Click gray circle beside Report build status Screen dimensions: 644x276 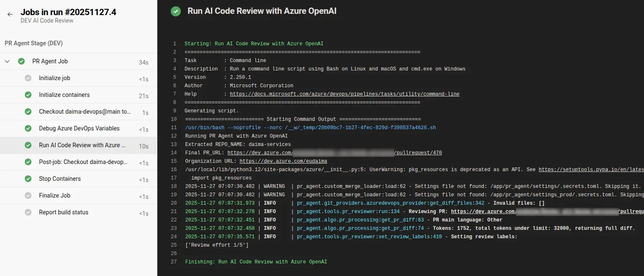click(27, 212)
